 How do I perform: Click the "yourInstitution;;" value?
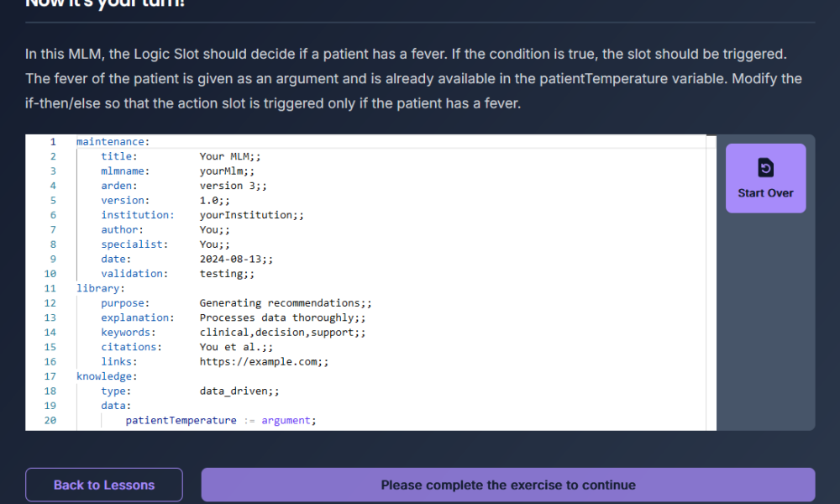[x=251, y=215]
